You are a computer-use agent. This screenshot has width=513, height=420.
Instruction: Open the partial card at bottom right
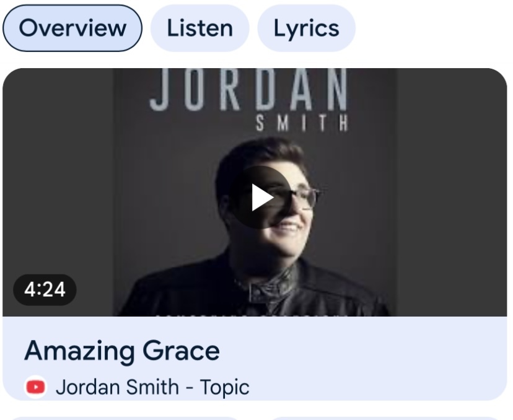tap(386, 418)
